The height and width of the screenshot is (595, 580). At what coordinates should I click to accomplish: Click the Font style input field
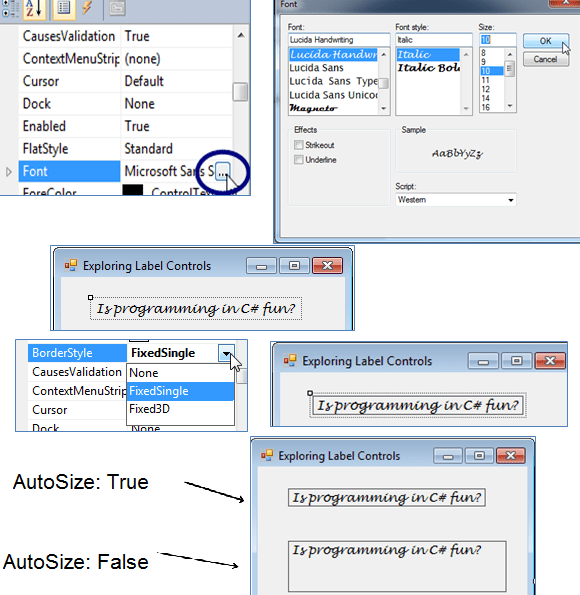pyautogui.click(x=433, y=40)
